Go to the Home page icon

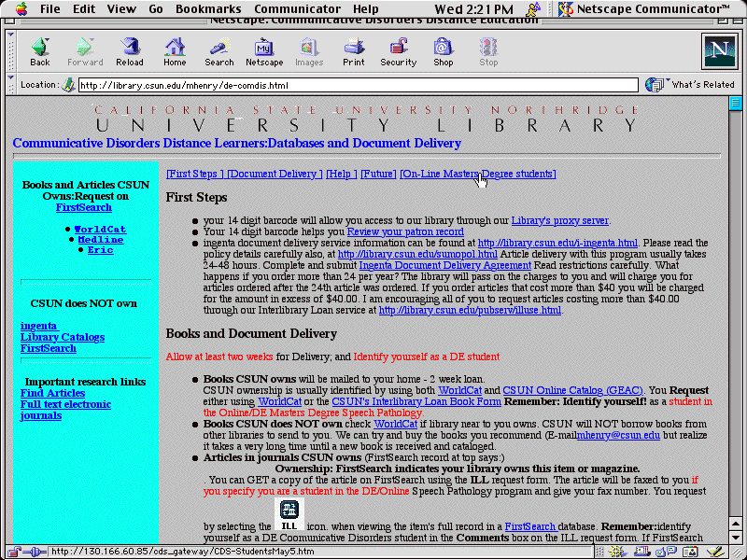click(x=175, y=51)
